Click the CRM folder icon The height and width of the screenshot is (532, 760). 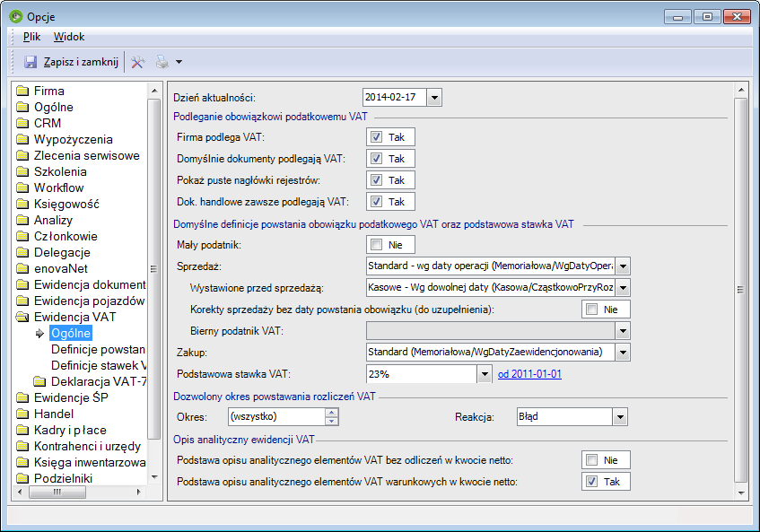click(x=22, y=123)
